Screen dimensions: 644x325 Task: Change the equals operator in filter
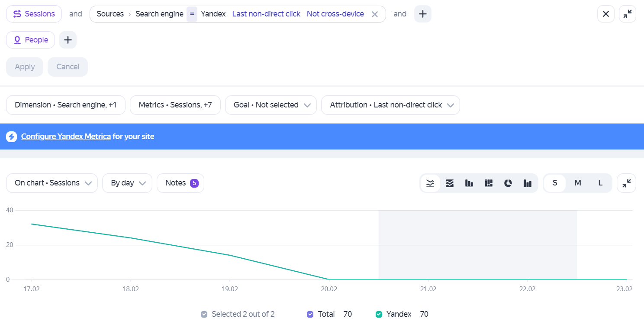pos(192,14)
